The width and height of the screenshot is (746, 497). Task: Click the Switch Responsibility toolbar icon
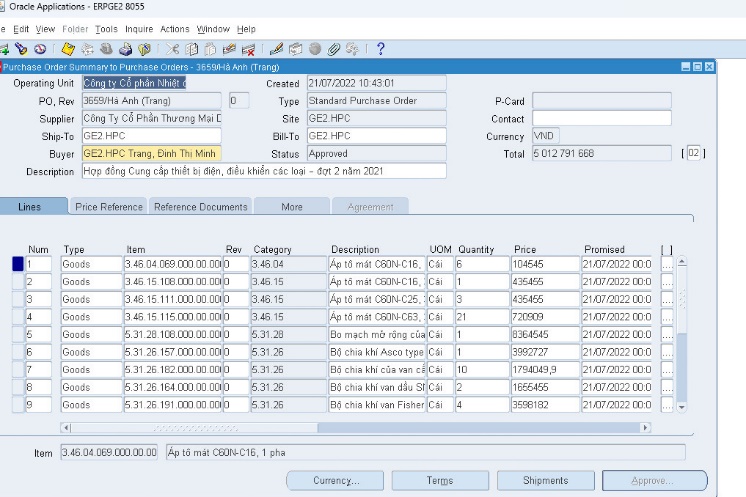106,49
